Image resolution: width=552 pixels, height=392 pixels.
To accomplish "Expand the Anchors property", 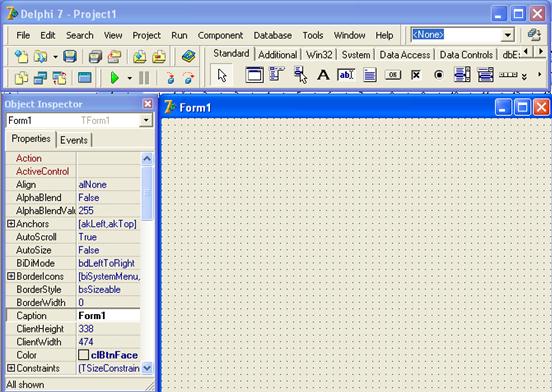I will (11, 224).
